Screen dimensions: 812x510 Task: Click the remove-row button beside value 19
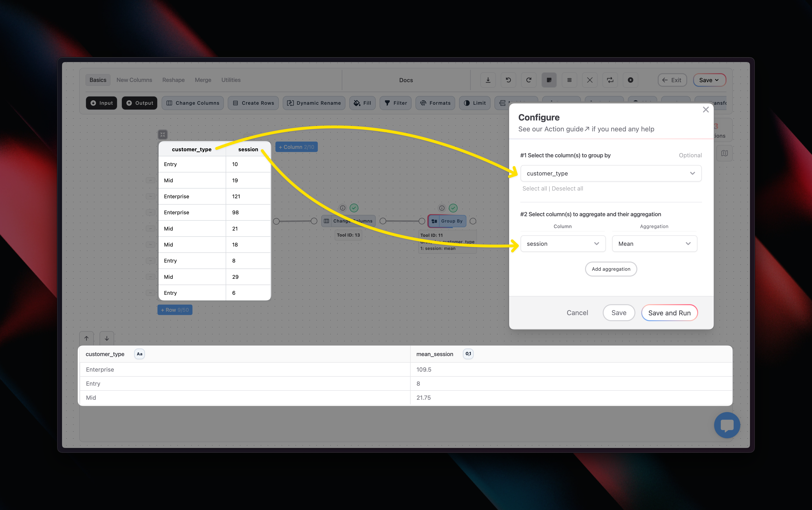[x=150, y=180]
